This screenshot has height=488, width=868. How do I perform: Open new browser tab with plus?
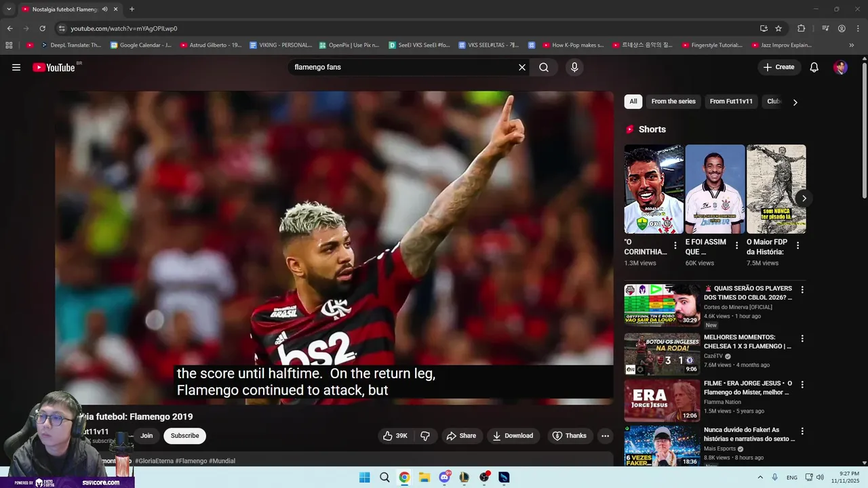point(132,9)
